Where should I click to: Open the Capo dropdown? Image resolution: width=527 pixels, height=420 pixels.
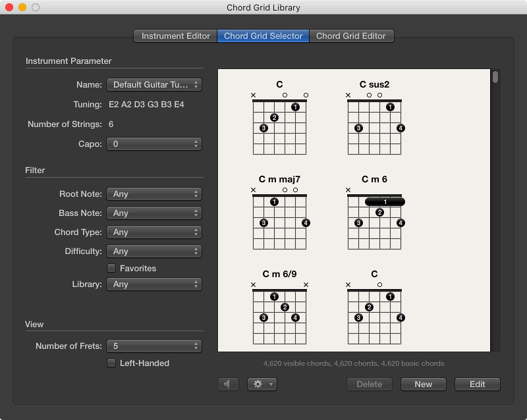pos(153,144)
